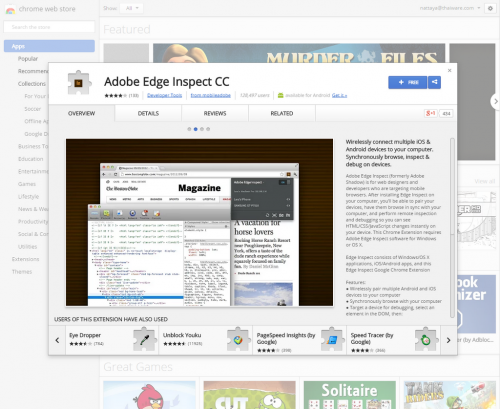Advance the featured carousel with right arrow
The width and height of the screenshot is (500, 409).
point(495,101)
